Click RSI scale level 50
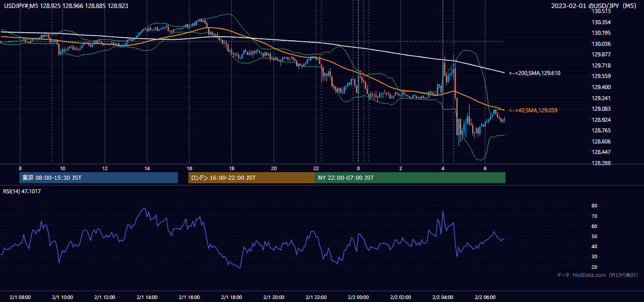The height and width of the screenshot is (302, 644). pos(594,236)
